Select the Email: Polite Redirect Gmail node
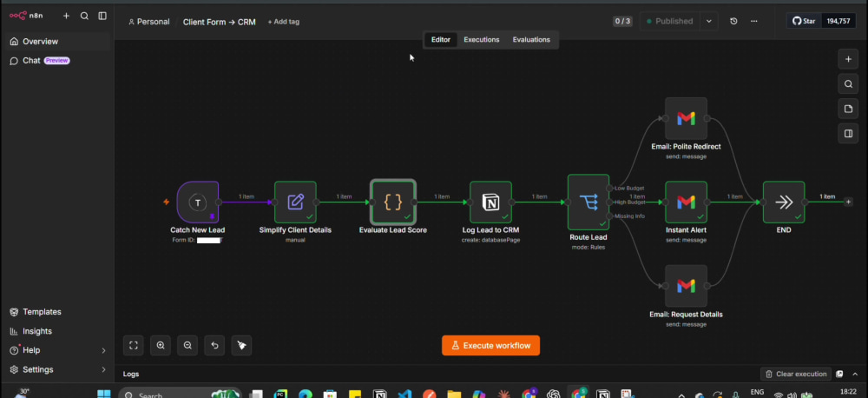The image size is (868, 398). pos(686,119)
